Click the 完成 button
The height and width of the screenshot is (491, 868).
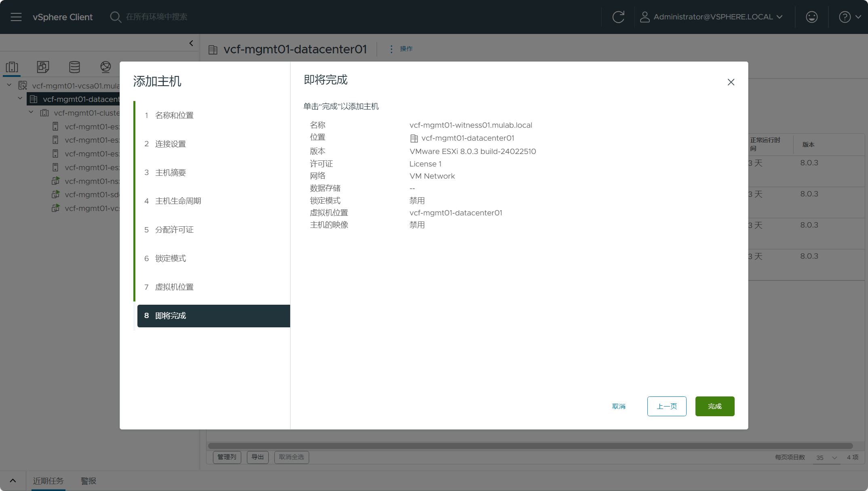coord(714,406)
